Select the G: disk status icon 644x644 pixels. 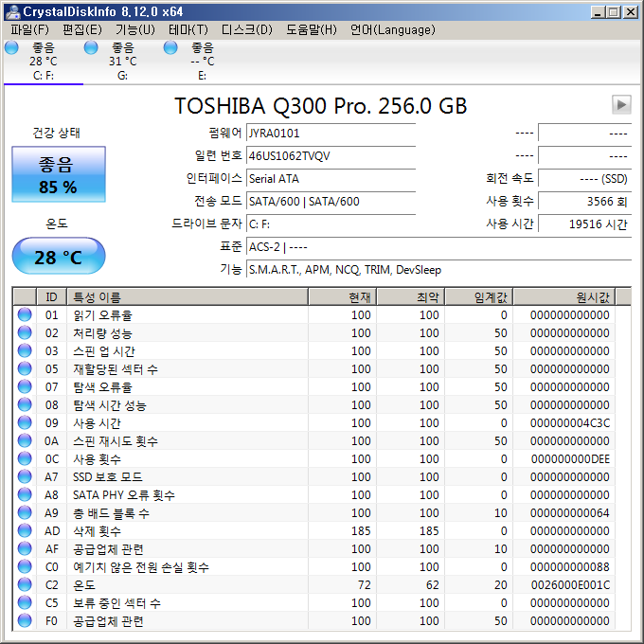[91, 47]
